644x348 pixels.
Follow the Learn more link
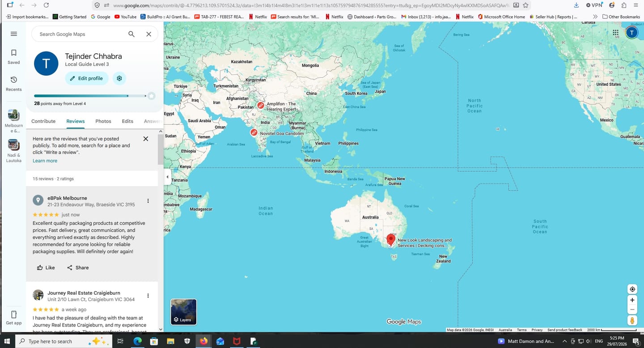(x=45, y=161)
